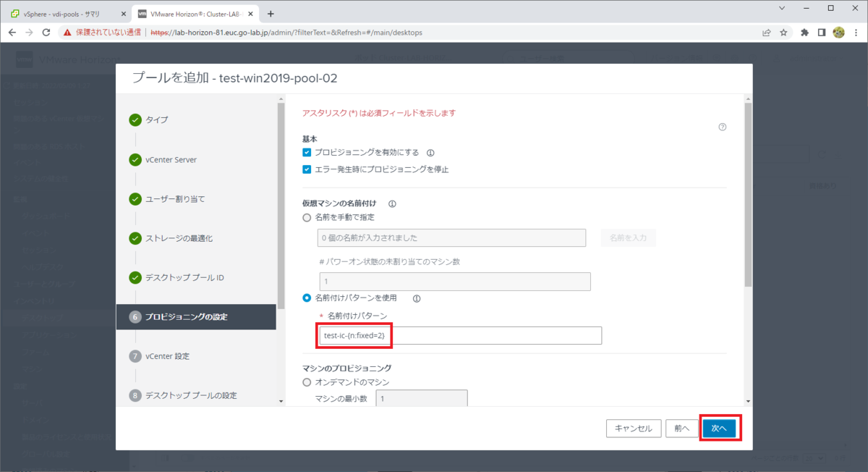Open a new browser tab with plus
The image size is (868, 472).
pyautogui.click(x=271, y=14)
